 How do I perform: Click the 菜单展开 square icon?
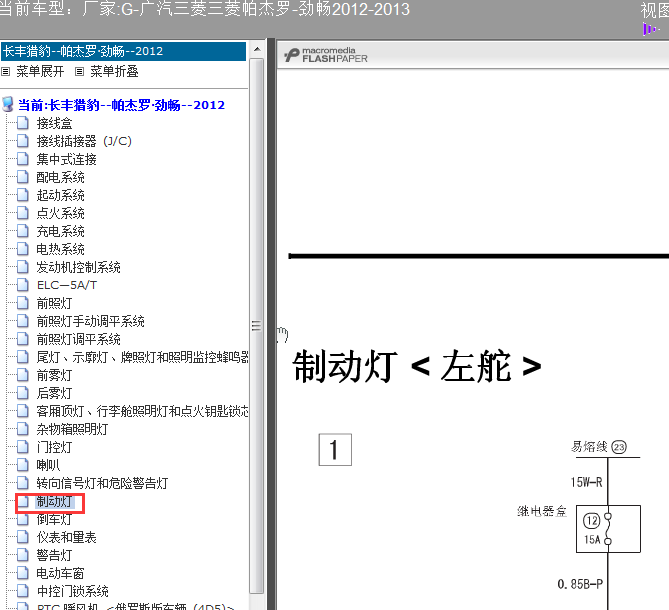pos(6,72)
